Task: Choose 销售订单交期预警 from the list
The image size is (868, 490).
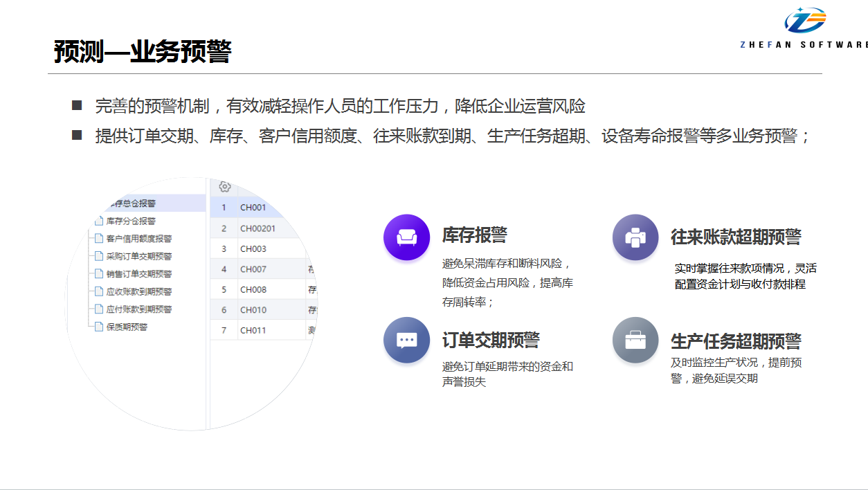Action: click(x=138, y=274)
